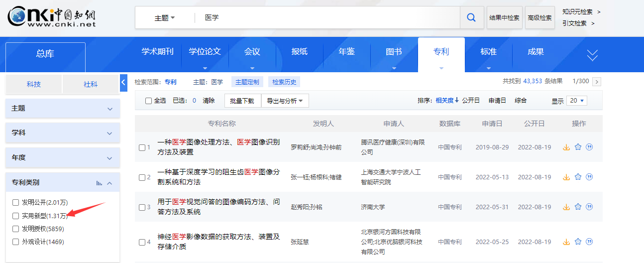Open the 主题 search field dropdown

pos(165,18)
